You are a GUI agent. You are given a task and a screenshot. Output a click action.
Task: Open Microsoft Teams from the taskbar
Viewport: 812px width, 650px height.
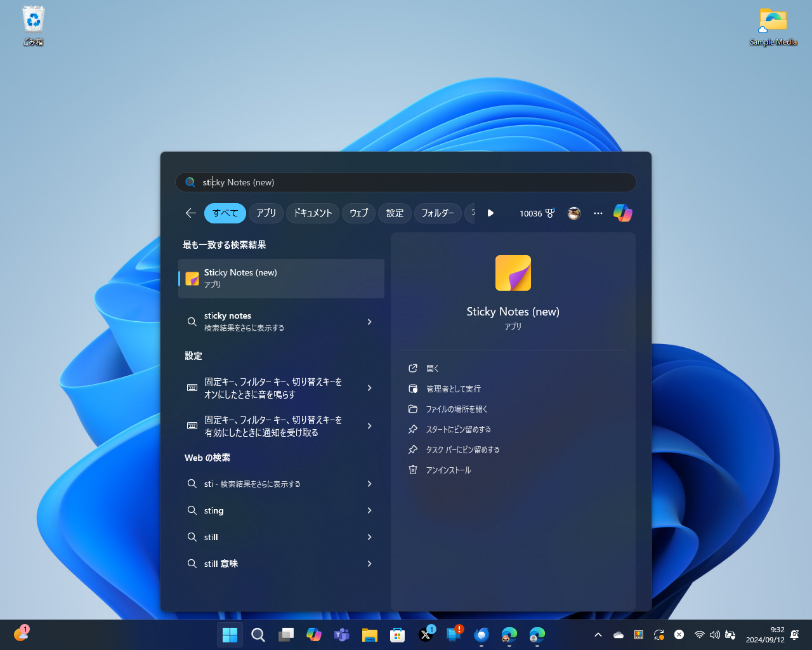[342, 635]
